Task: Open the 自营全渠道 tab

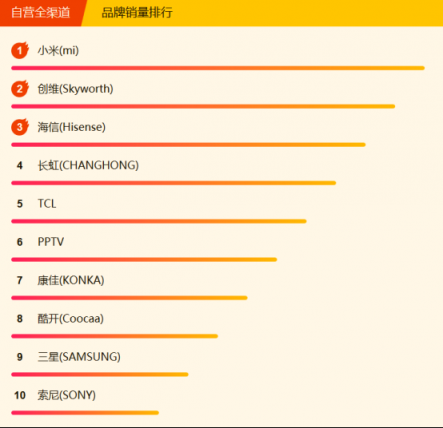Action: click(x=41, y=13)
